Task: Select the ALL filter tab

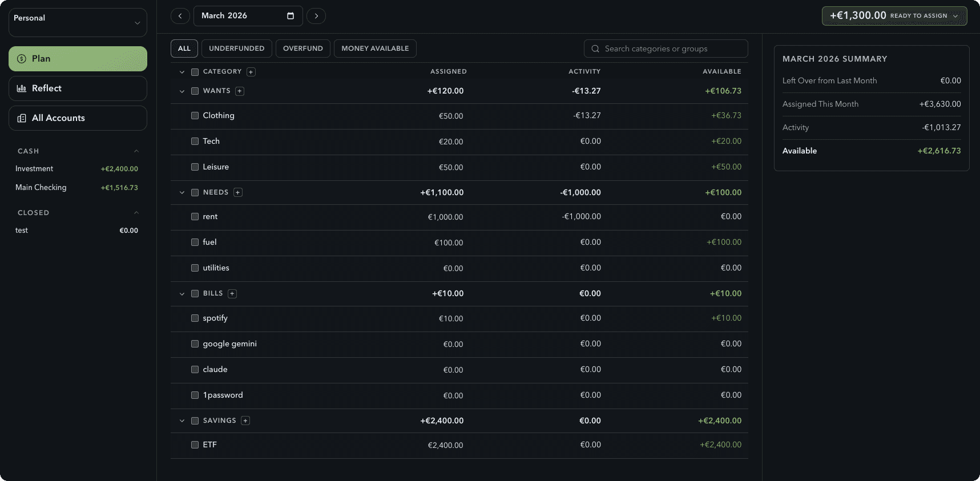Action: click(x=184, y=48)
